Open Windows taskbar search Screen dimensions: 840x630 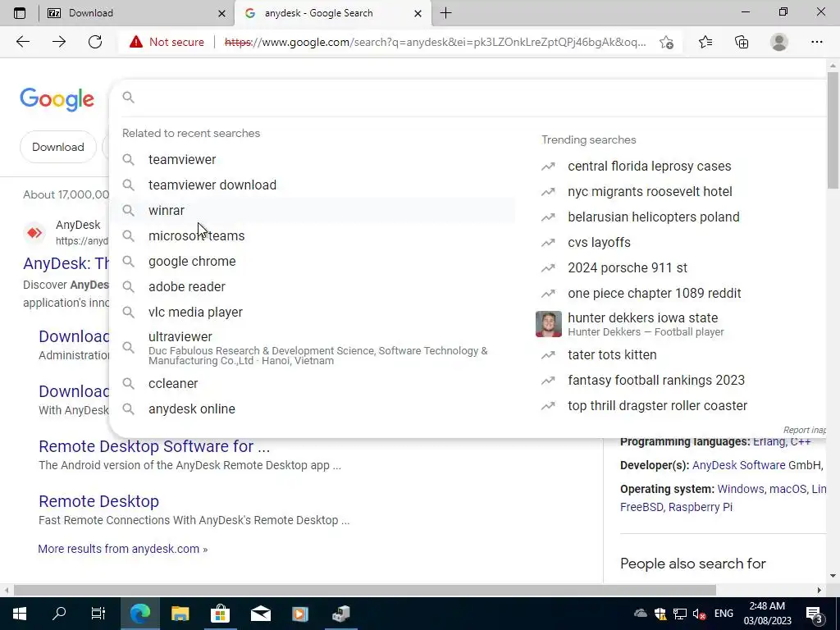[59, 614]
